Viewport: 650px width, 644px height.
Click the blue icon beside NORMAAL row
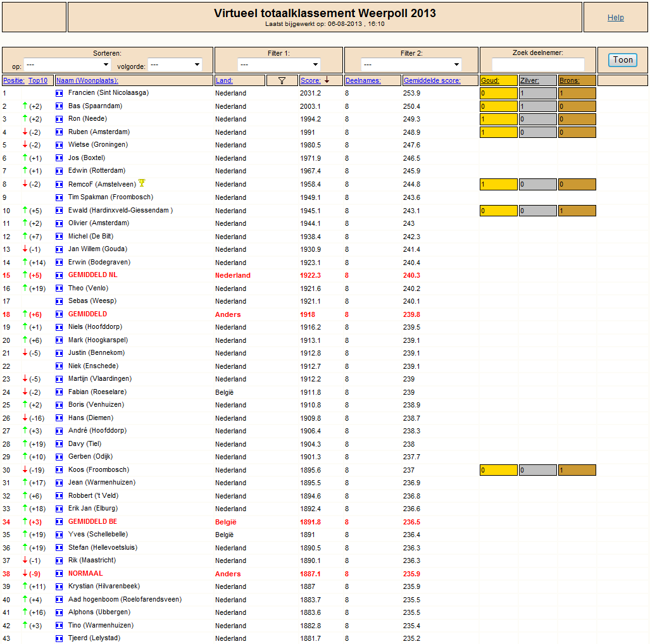click(x=59, y=574)
